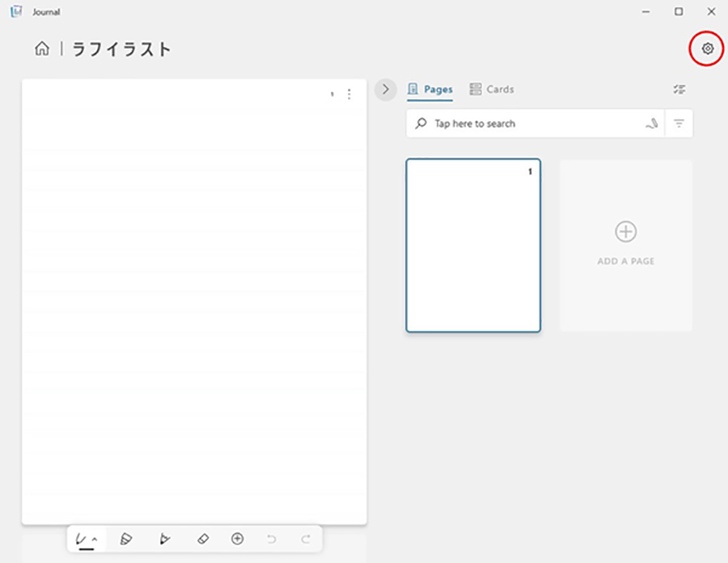The height and width of the screenshot is (563, 728).
Task: Click the Journal app icon in title bar
Action: click(16, 11)
